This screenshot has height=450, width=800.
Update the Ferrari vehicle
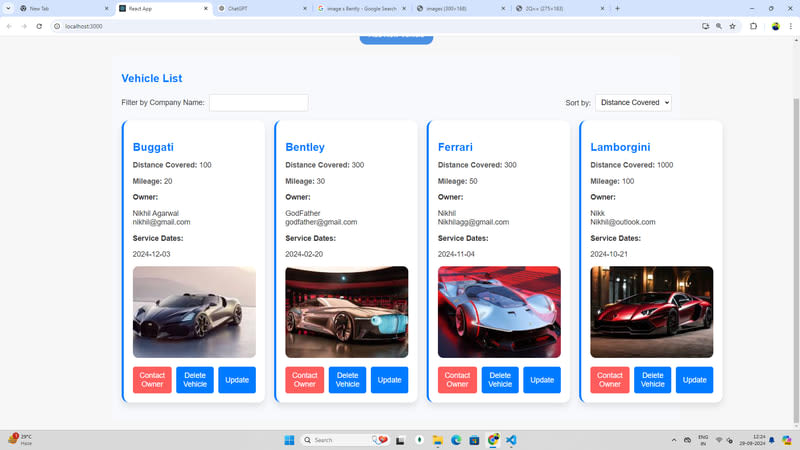[x=542, y=380]
